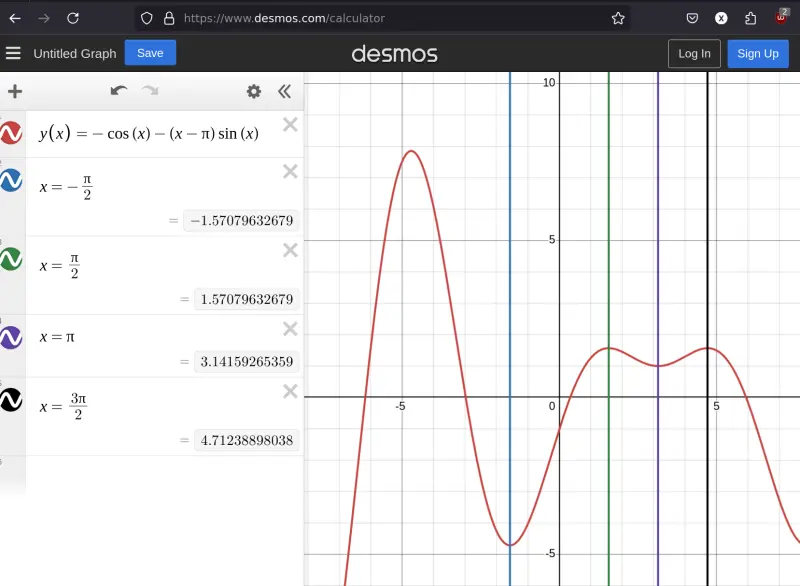Image resolution: width=800 pixels, height=586 pixels.
Task: Reload the Desmos page
Action: [x=73, y=18]
